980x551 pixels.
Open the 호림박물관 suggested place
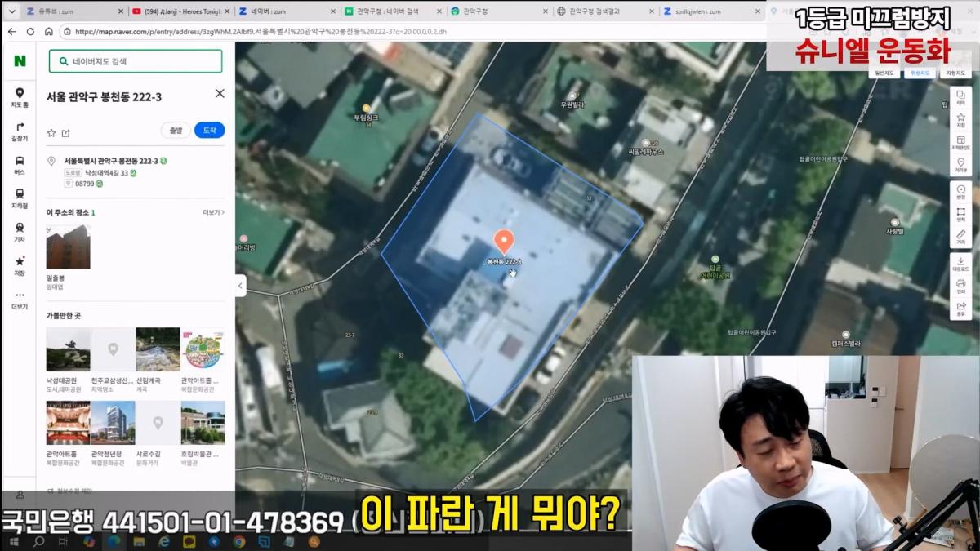click(203, 422)
